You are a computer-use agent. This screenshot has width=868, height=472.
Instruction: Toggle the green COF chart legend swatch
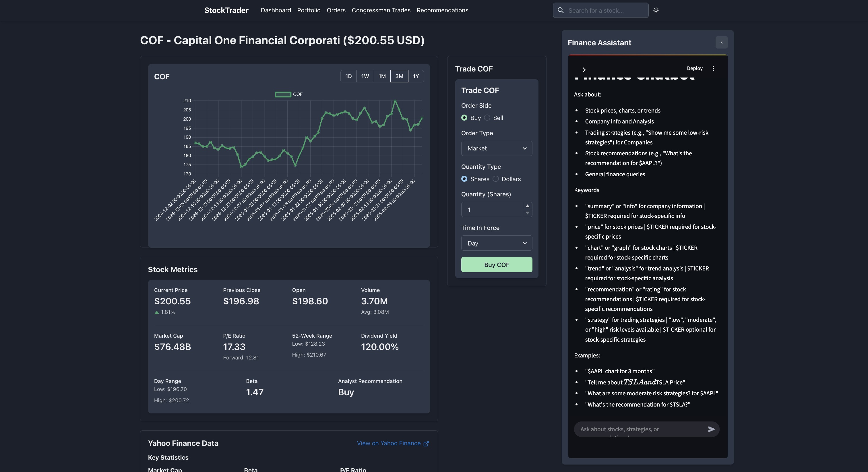(x=283, y=94)
